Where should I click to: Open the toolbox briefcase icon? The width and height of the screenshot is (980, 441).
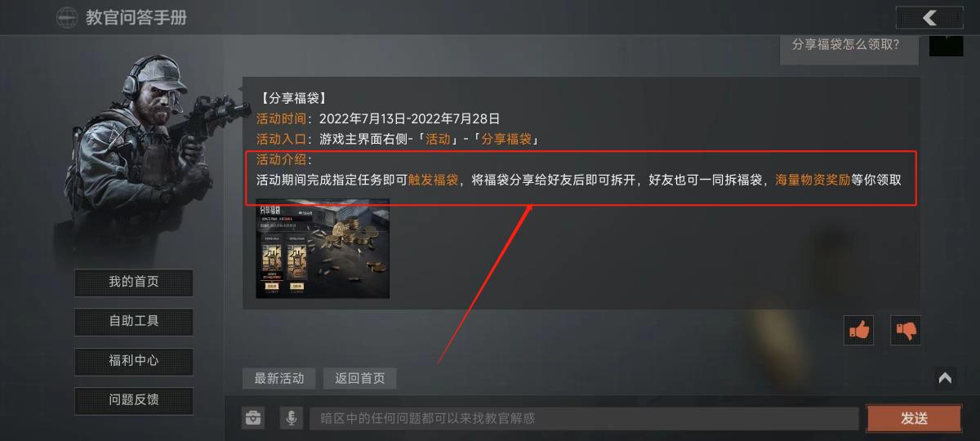tap(253, 418)
